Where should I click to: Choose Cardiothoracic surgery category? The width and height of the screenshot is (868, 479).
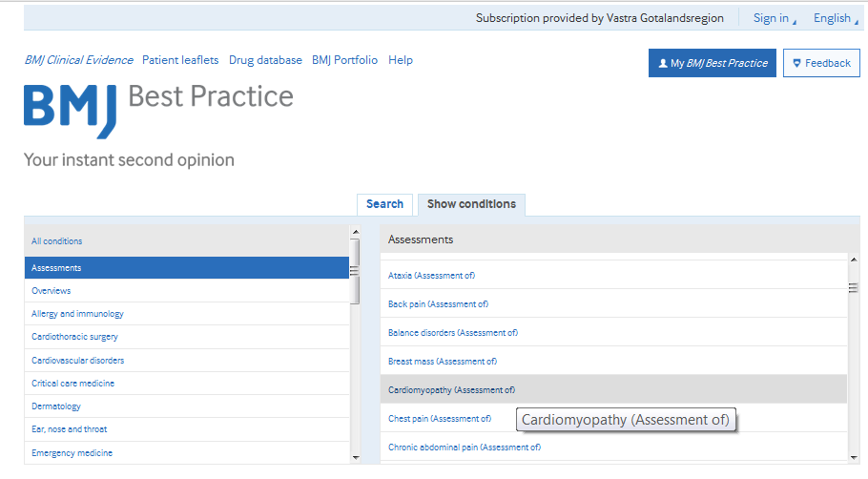[187, 337]
